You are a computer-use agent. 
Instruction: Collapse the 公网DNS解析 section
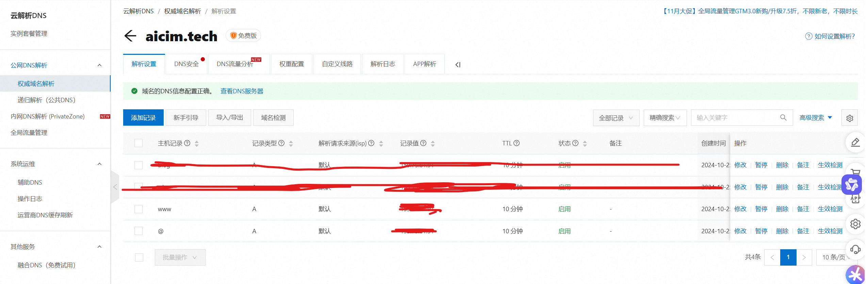99,65
